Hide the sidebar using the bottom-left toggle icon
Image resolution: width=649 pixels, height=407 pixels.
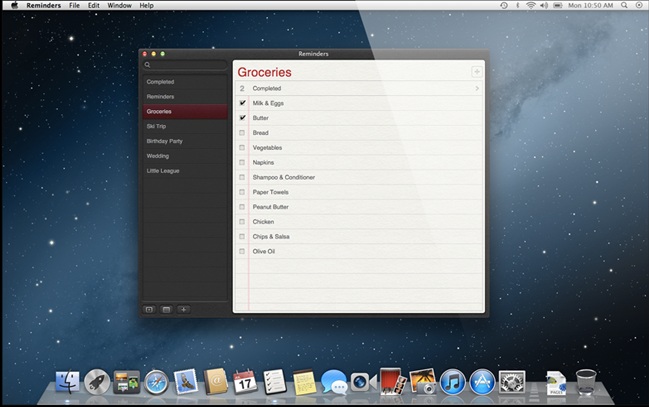click(x=149, y=309)
